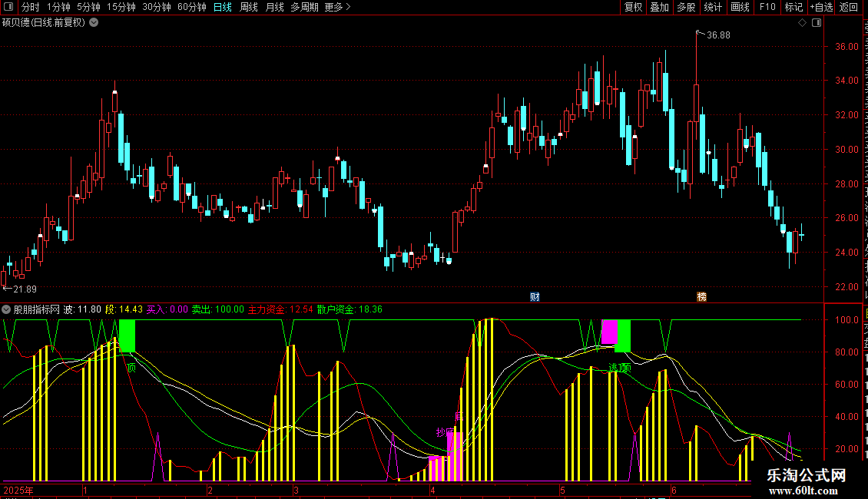Click the 36.00 price axis label

847,47
